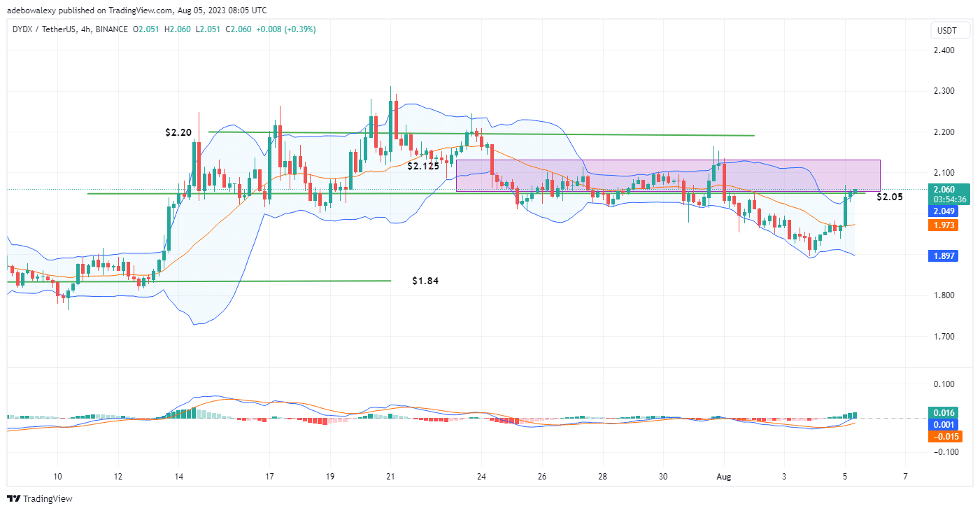Click the blue 0.001 MACD value label
This screenshot has width=980, height=511.
944,424
